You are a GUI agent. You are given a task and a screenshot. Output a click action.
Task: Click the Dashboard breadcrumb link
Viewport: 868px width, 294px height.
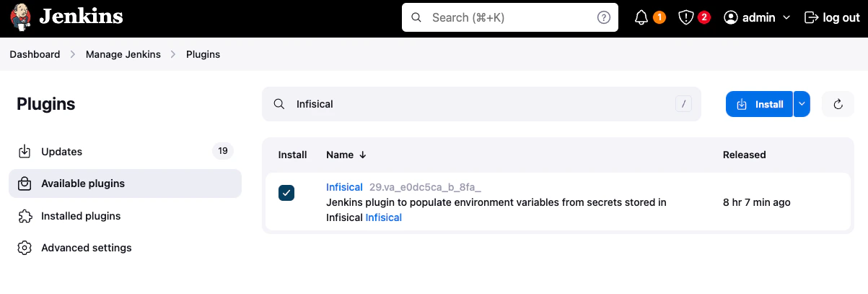(x=35, y=54)
